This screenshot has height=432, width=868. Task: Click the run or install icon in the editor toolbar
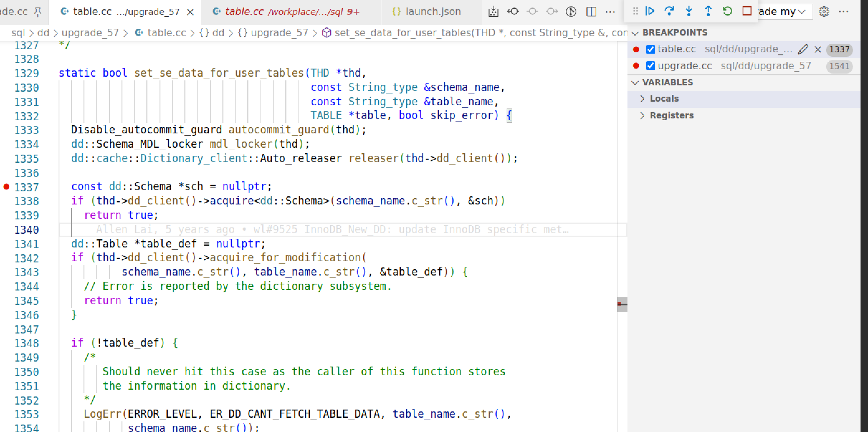(x=493, y=12)
